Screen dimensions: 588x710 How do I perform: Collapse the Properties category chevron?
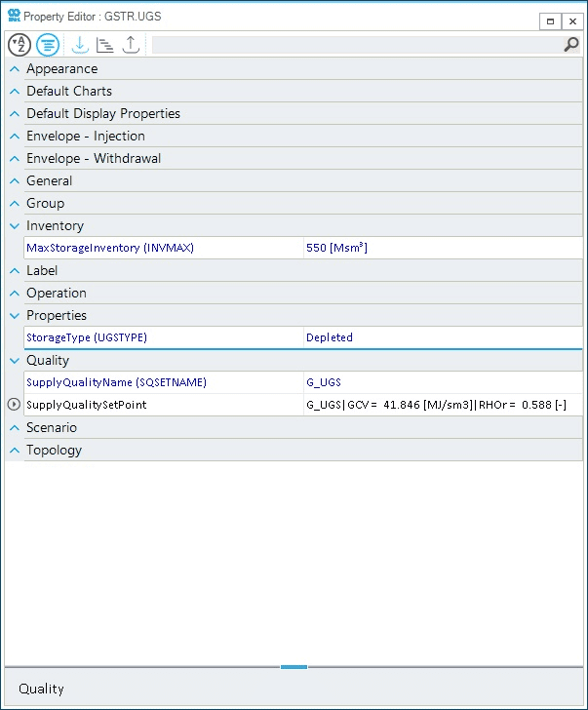pos(15,316)
